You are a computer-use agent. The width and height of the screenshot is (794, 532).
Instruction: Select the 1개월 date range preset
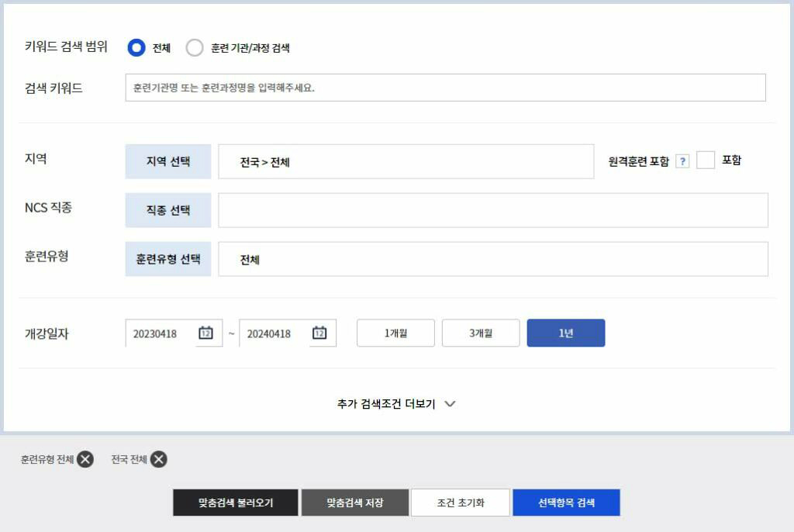[x=395, y=333]
